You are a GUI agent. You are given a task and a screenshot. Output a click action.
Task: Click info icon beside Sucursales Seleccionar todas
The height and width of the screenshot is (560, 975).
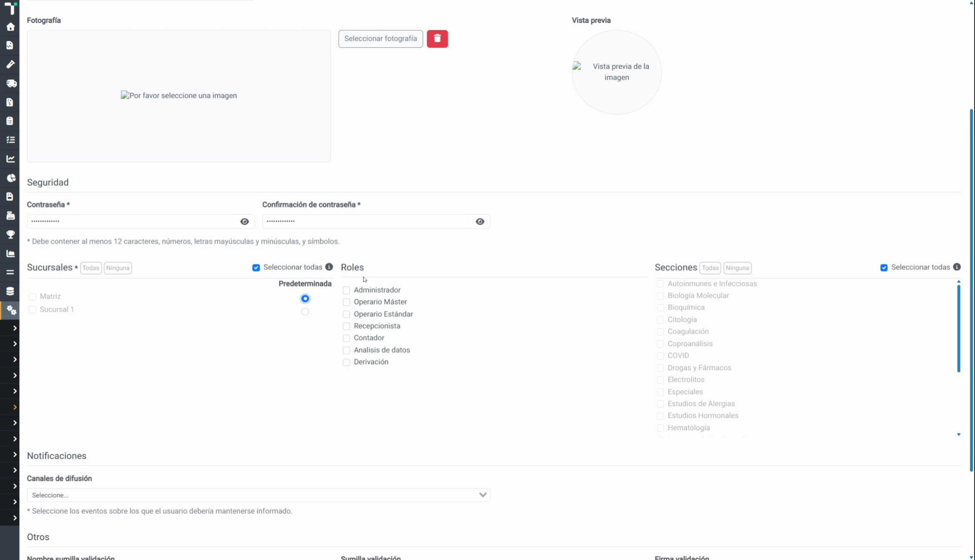pyautogui.click(x=329, y=267)
